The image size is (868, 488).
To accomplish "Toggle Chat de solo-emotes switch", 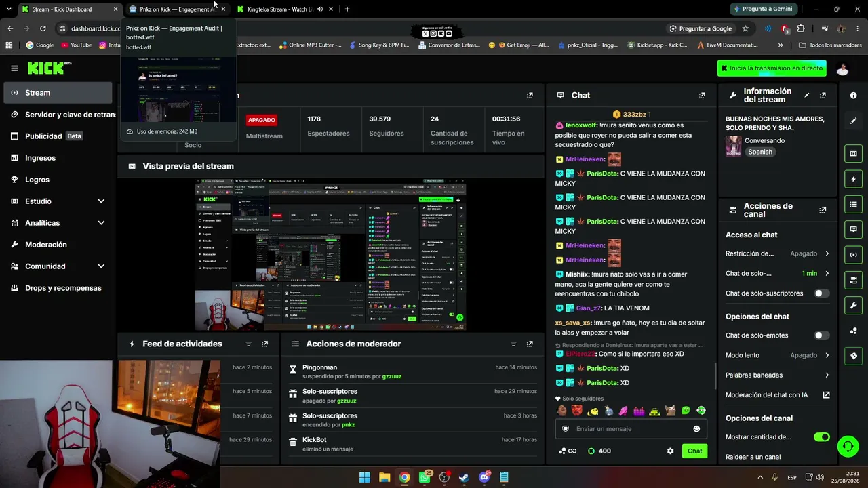I will tap(821, 335).
